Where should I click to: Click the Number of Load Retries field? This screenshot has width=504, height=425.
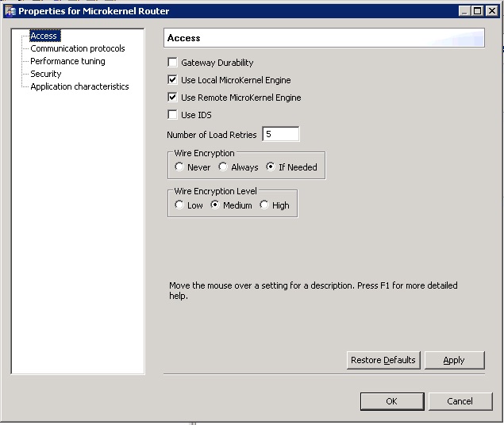pos(281,134)
